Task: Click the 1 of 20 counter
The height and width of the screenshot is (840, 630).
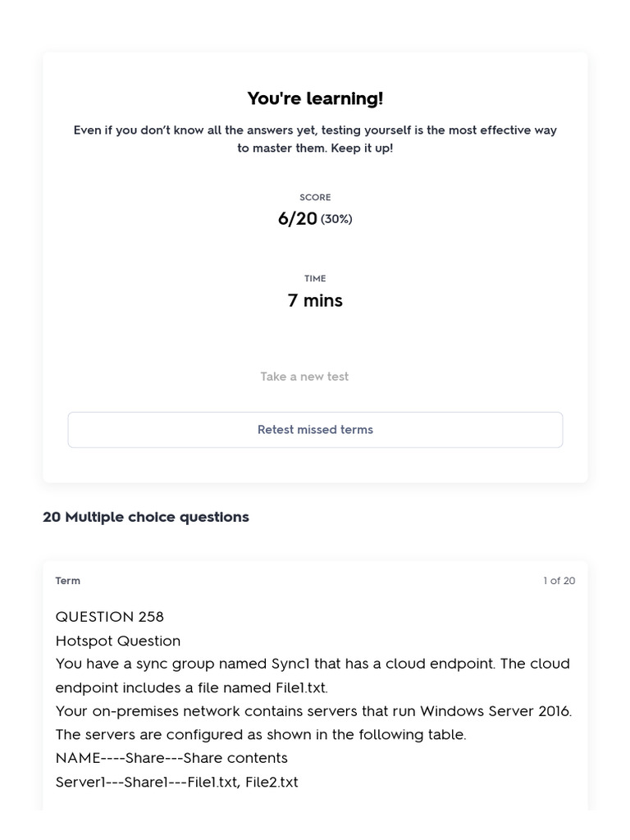Action: point(559,581)
